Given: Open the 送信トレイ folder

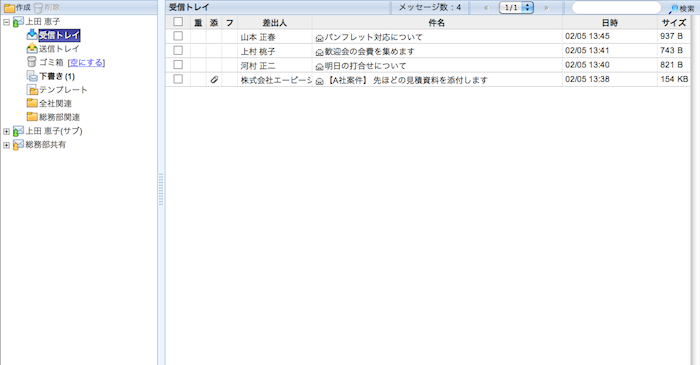Looking at the screenshot, I should click(x=59, y=49).
